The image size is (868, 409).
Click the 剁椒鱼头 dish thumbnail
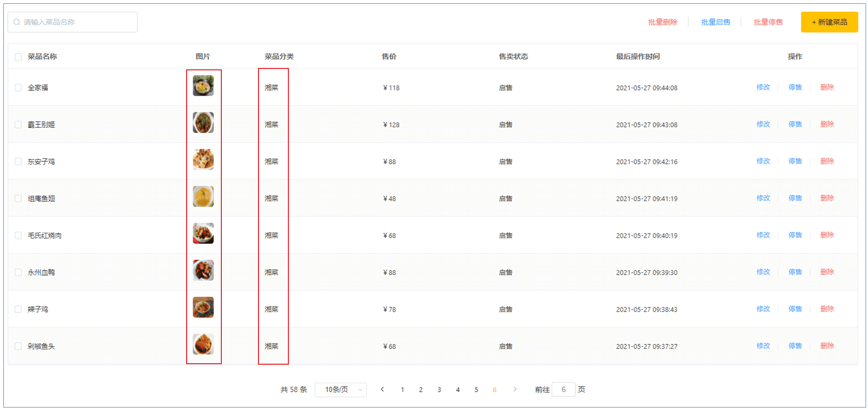[203, 344]
